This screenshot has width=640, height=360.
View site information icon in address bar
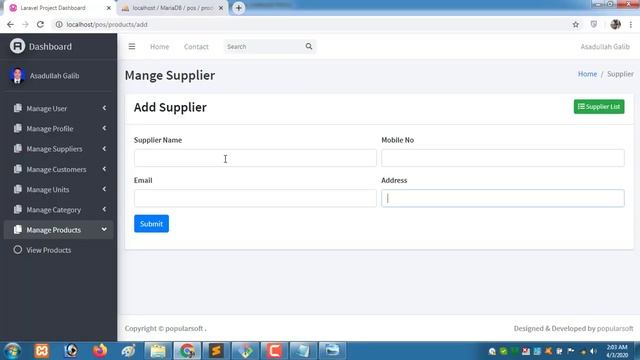point(59,24)
